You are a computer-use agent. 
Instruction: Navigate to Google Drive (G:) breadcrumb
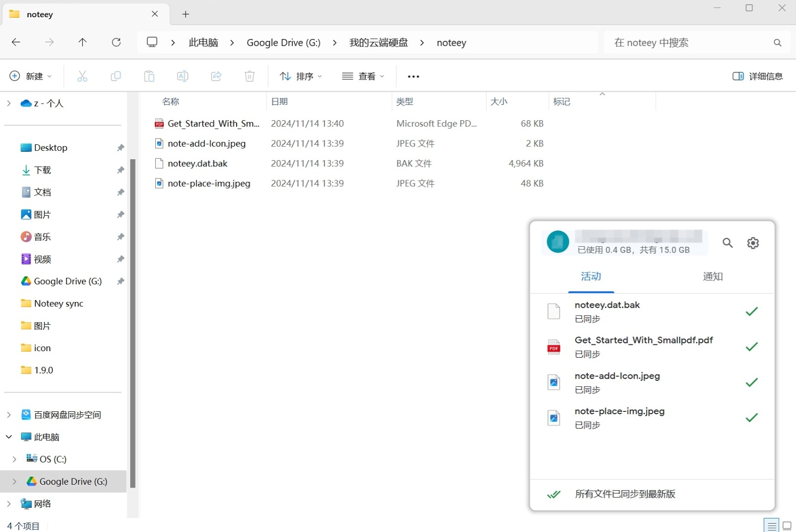(x=283, y=43)
